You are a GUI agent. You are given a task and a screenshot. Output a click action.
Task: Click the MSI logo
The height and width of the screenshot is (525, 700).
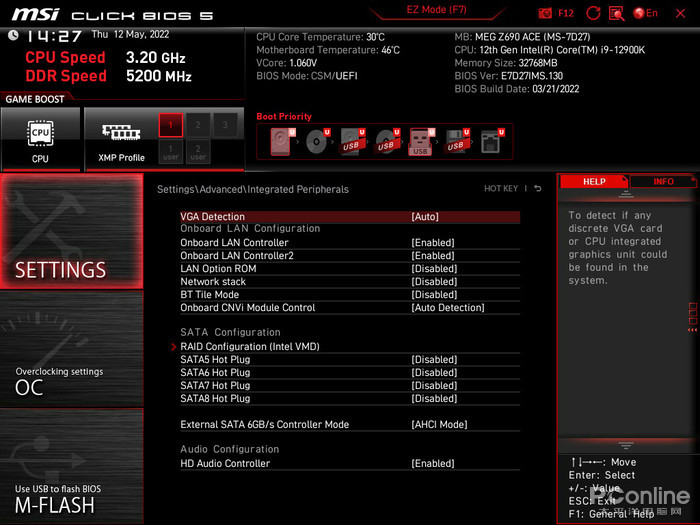tap(35, 14)
